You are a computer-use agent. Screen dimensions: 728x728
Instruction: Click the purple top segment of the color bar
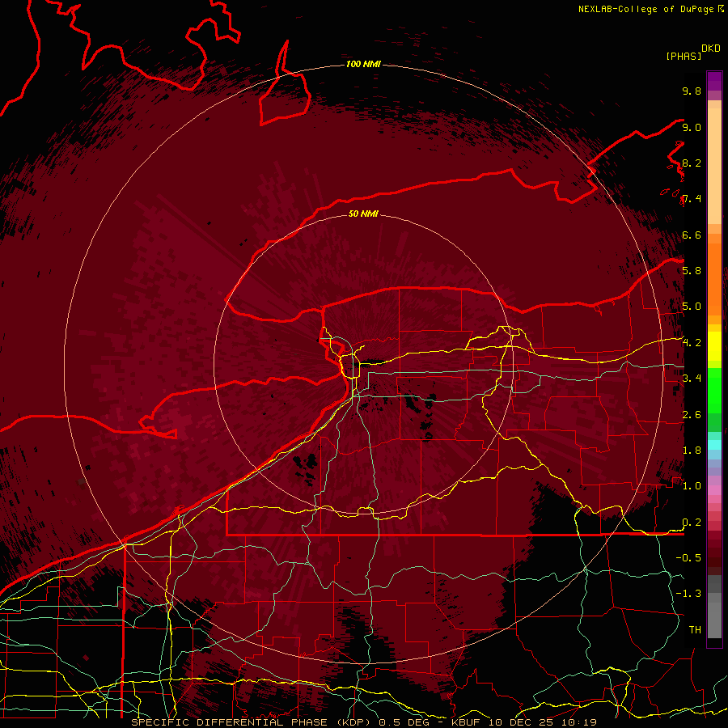tap(714, 82)
